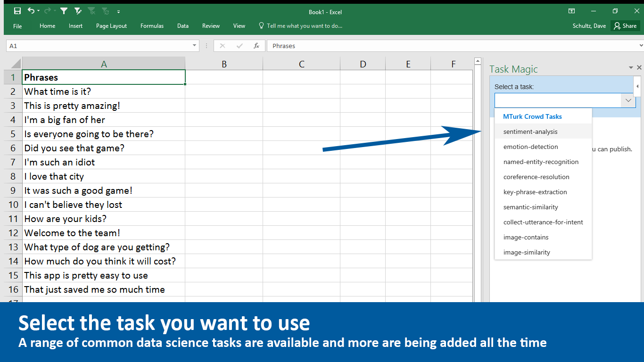This screenshot has width=644, height=362.
Task: Select the cell 'How are your kids?'
Action: [x=104, y=219]
